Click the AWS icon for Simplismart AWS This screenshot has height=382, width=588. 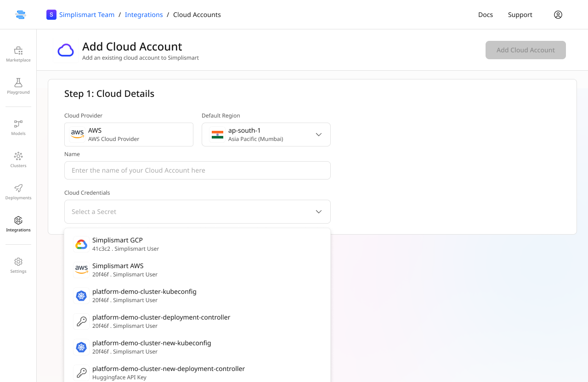click(x=81, y=270)
